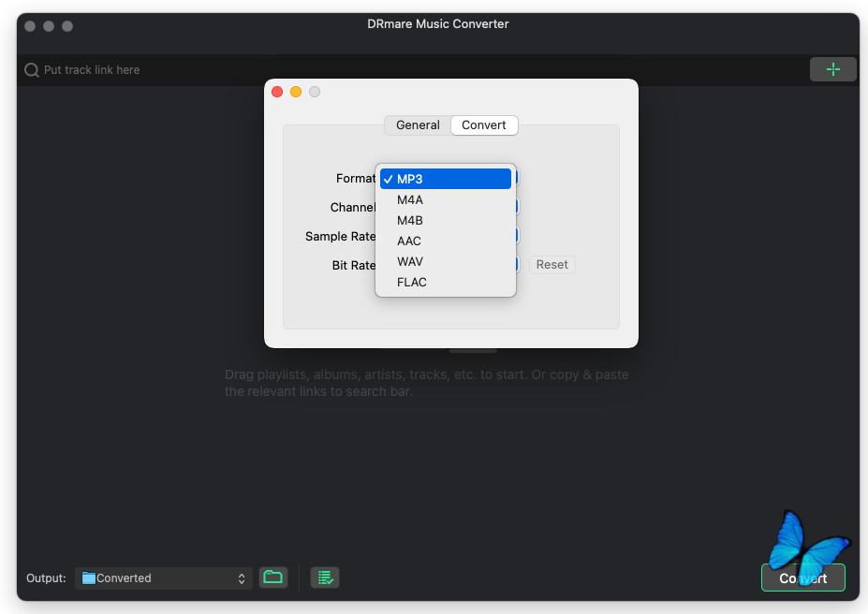Open the Output folder dropdown showing Converted
868x614 pixels.
164,578
